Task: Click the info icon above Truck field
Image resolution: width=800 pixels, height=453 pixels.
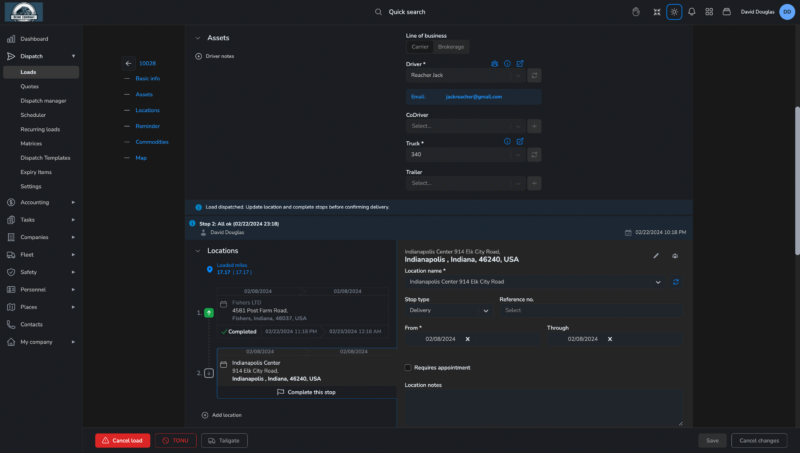Action: coord(507,142)
